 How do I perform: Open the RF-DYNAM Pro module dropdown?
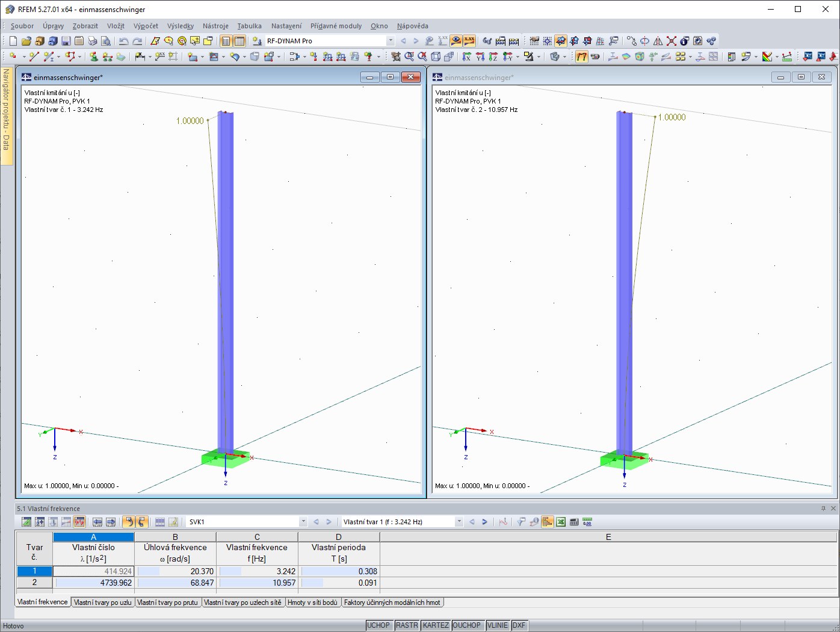pyautogui.click(x=391, y=41)
